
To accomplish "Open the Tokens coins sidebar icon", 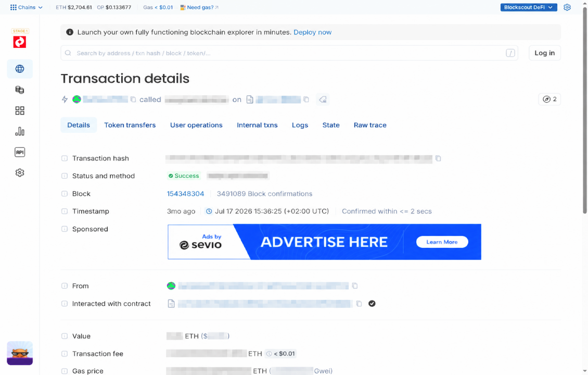I will (x=20, y=90).
